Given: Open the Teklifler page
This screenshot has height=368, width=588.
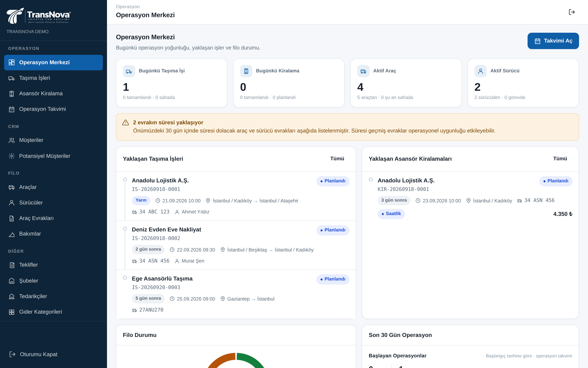Looking at the screenshot, I should (x=53, y=265).
